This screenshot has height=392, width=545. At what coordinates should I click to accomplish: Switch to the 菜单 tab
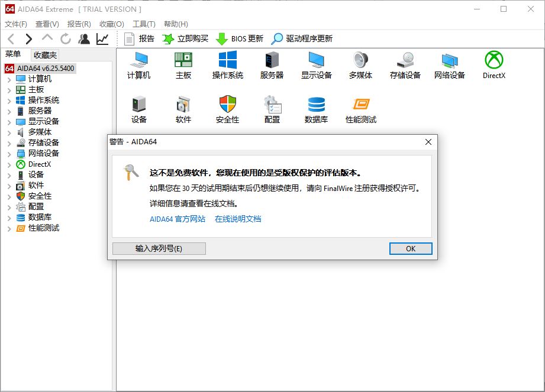13,54
